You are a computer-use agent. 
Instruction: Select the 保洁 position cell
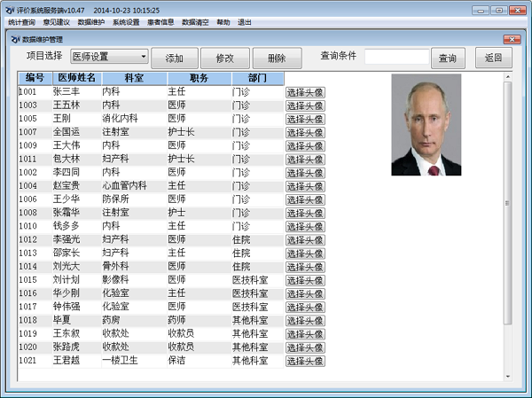tap(199, 361)
